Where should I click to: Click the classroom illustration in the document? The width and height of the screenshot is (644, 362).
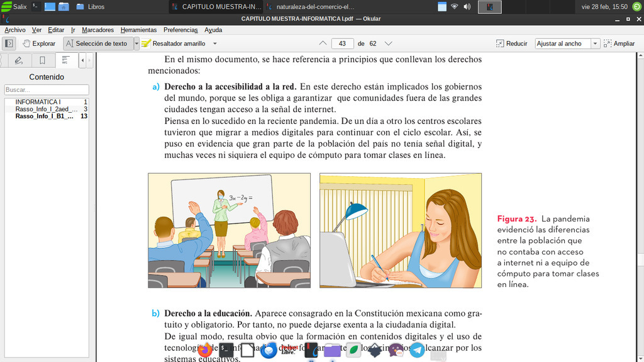coord(229,230)
